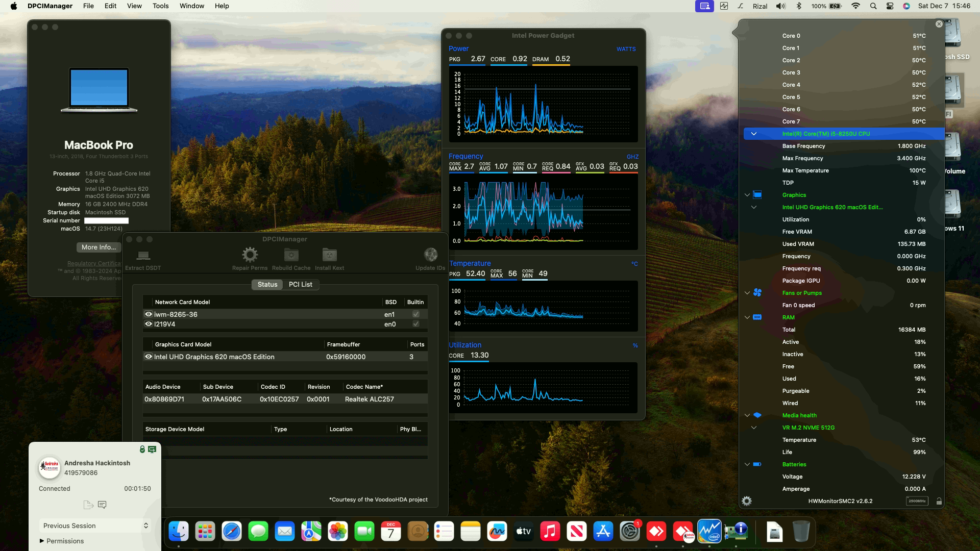The height and width of the screenshot is (551, 980).
Task: Open the Regulatory Certification link
Action: click(x=94, y=263)
